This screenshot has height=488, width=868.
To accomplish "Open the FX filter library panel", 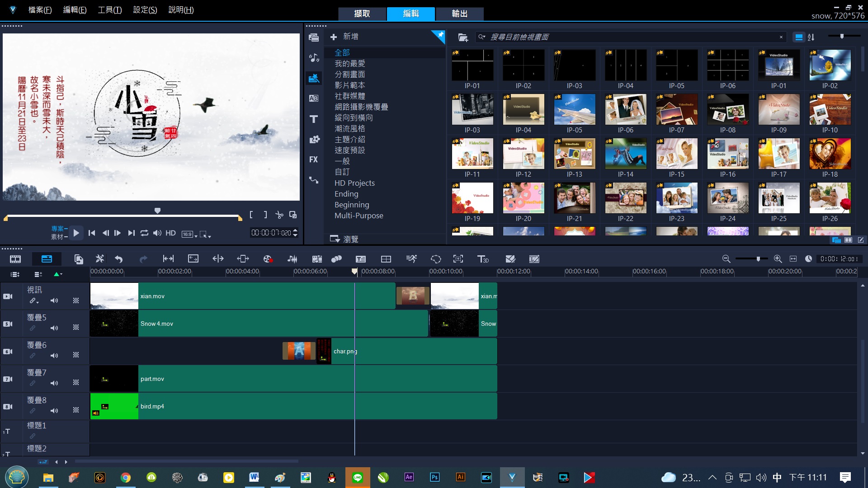I will pos(314,160).
